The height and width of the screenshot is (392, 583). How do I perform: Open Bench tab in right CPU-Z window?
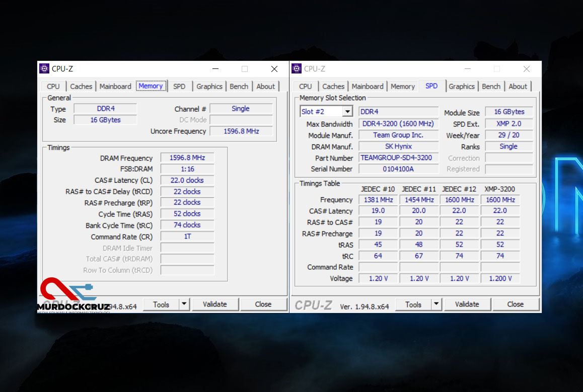491,86
